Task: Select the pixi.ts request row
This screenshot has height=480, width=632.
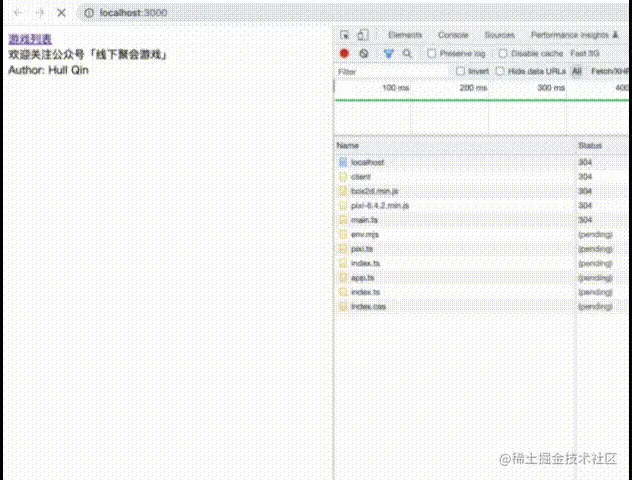Action: (x=481, y=249)
